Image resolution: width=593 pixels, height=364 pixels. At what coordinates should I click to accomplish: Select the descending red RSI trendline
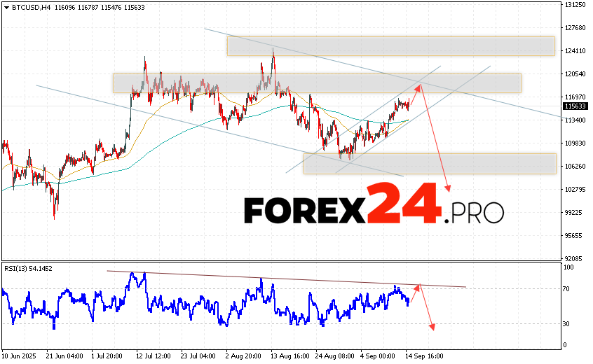[x=280, y=279]
